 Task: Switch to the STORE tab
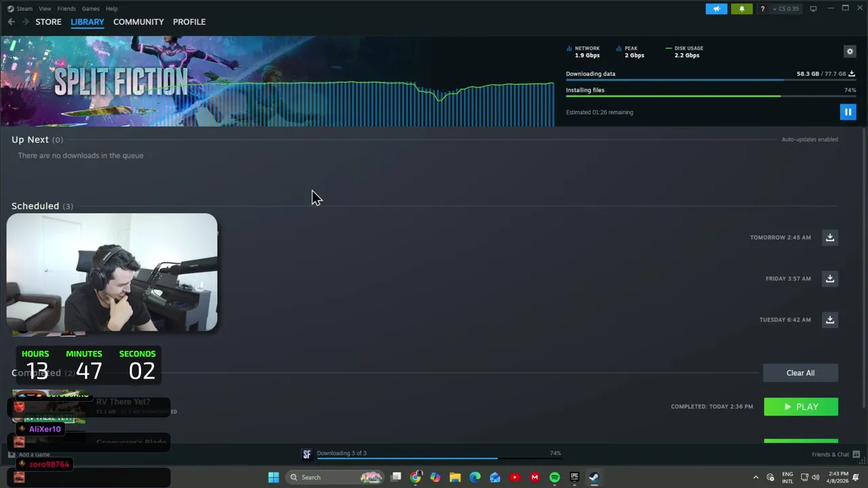[48, 22]
